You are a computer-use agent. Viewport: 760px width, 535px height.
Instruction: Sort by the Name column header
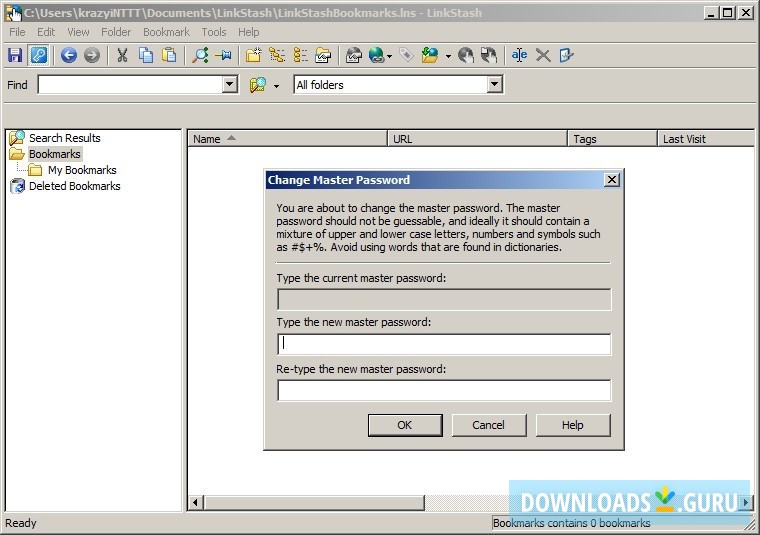point(287,139)
